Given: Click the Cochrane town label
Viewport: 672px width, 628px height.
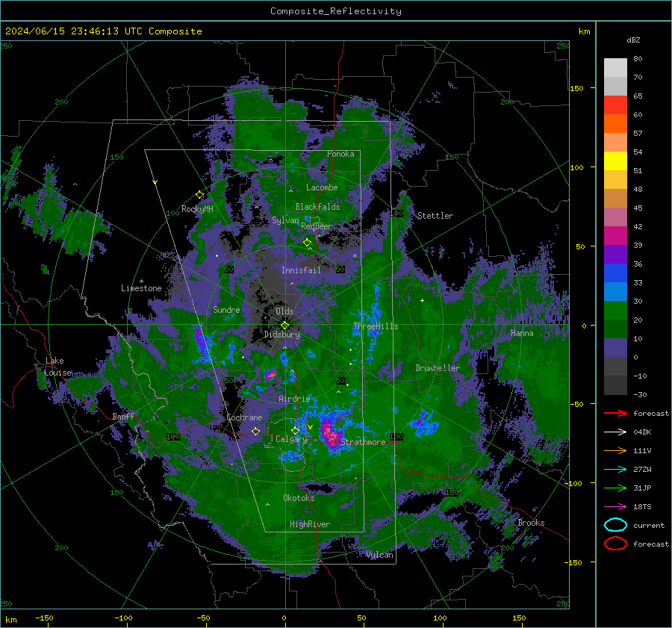Looking at the screenshot, I should tap(244, 417).
